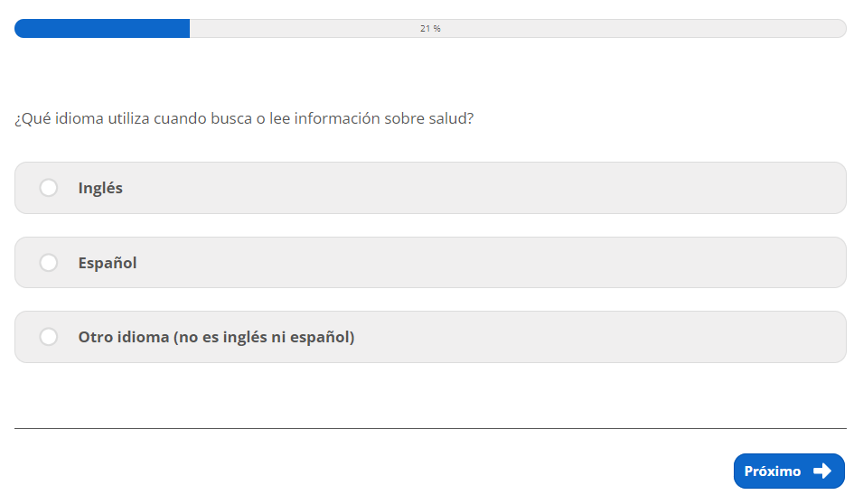
Task: Click the blue filled part of the progress bar
Action: click(101, 29)
